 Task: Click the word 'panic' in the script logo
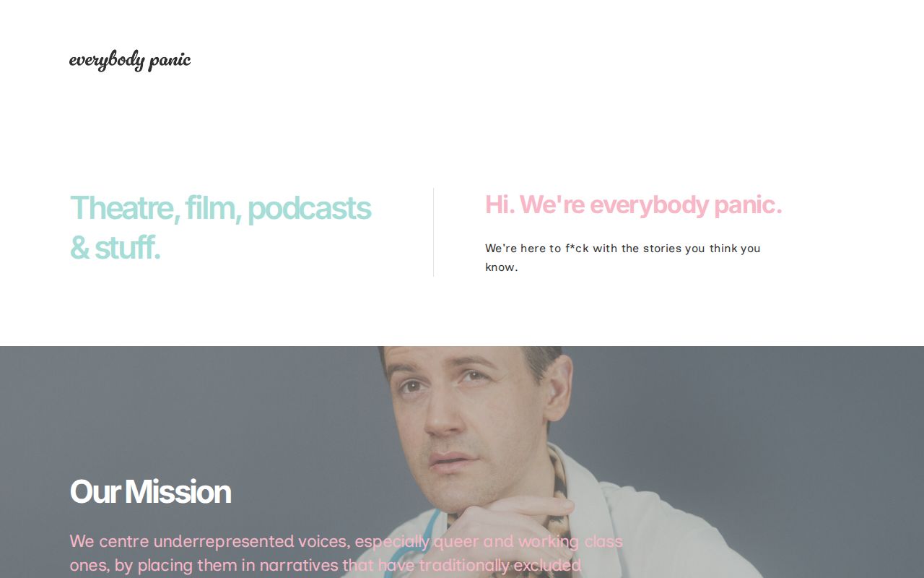170,61
